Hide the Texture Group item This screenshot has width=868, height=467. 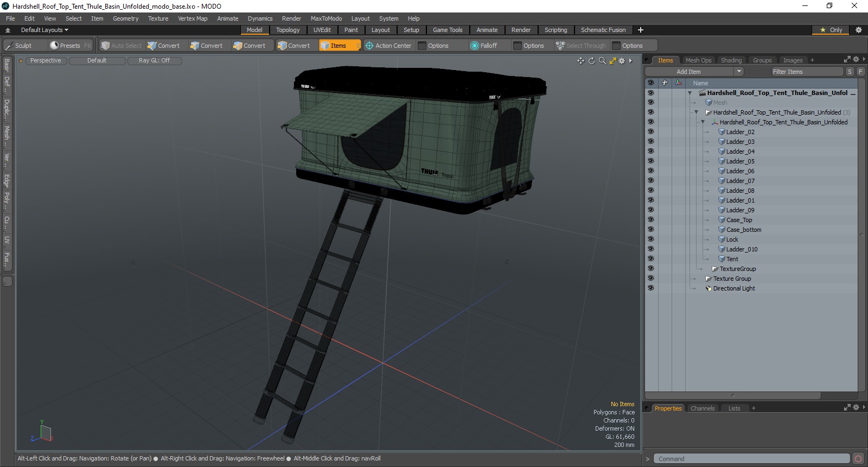[x=650, y=279]
